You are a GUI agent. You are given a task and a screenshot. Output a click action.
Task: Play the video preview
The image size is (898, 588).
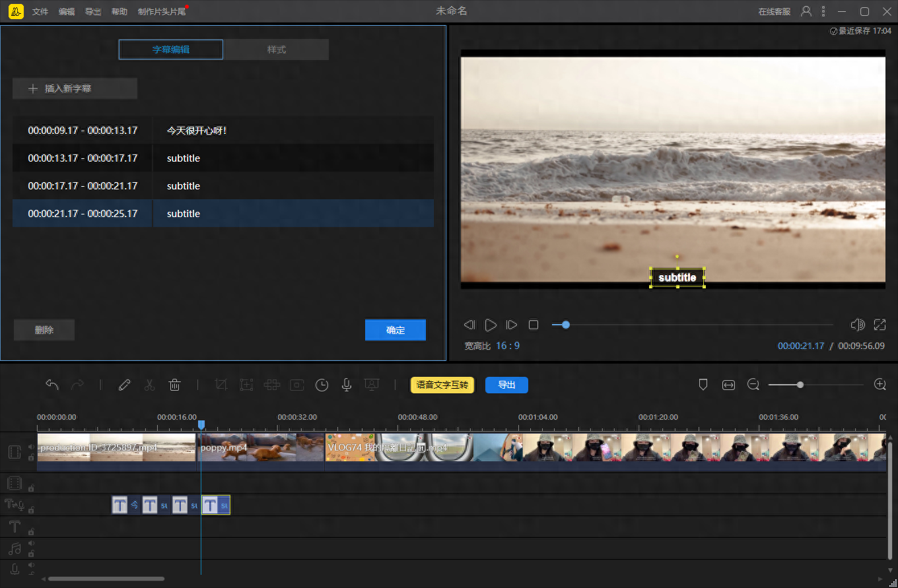tap(491, 325)
